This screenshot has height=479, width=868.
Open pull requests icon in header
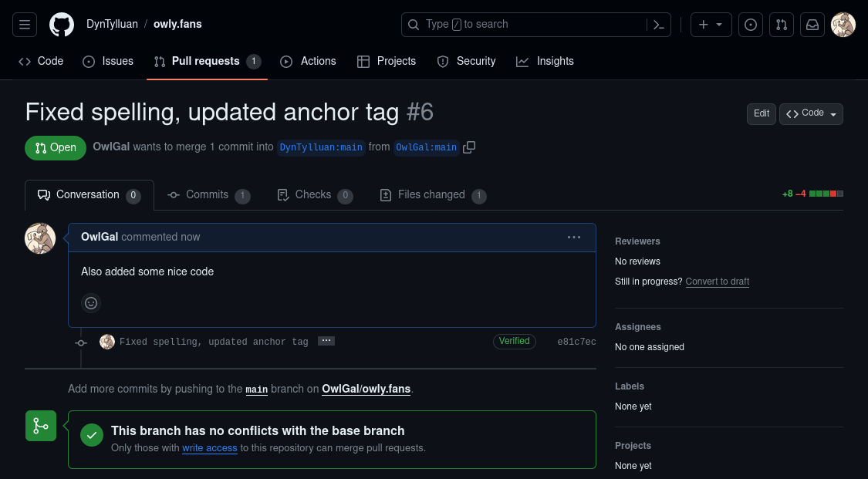(781, 25)
